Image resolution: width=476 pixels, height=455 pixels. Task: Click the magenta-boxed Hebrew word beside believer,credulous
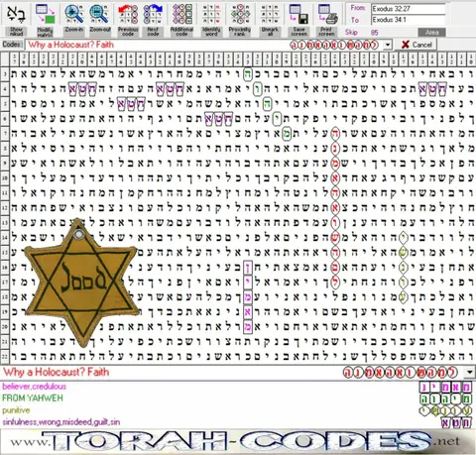[x=445, y=387]
